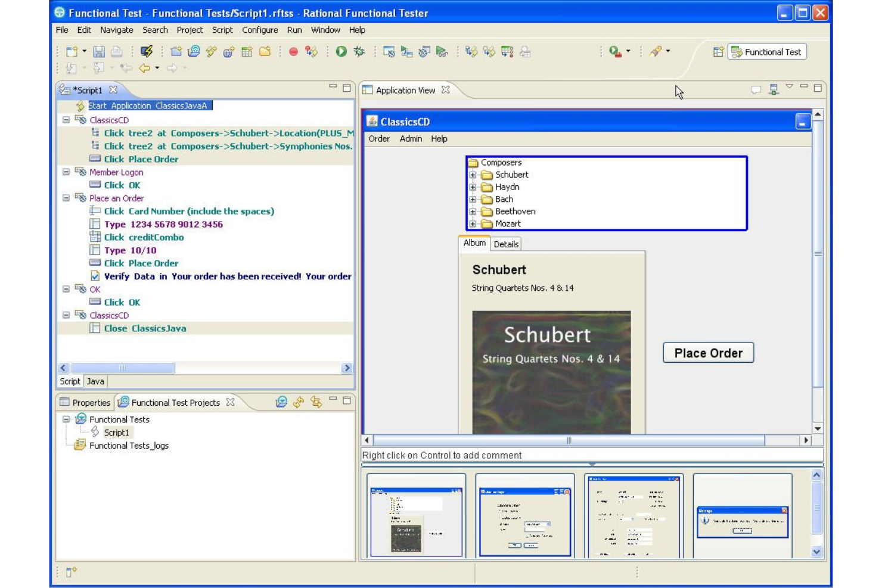
Task: Switch to the Script tab at editor bottom
Action: (x=70, y=381)
